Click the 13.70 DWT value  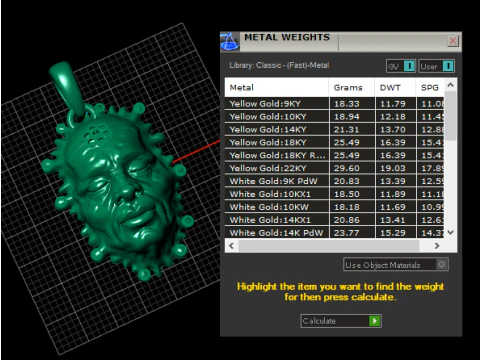[x=393, y=130]
